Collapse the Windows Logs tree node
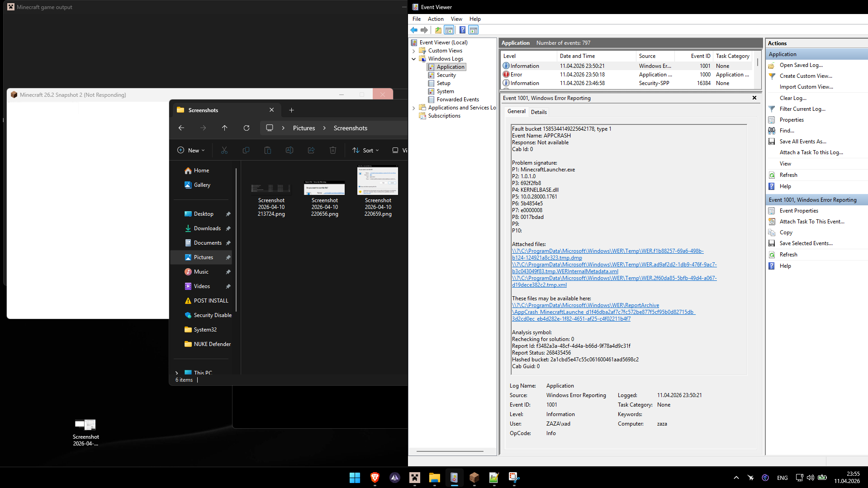 [413, 59]
